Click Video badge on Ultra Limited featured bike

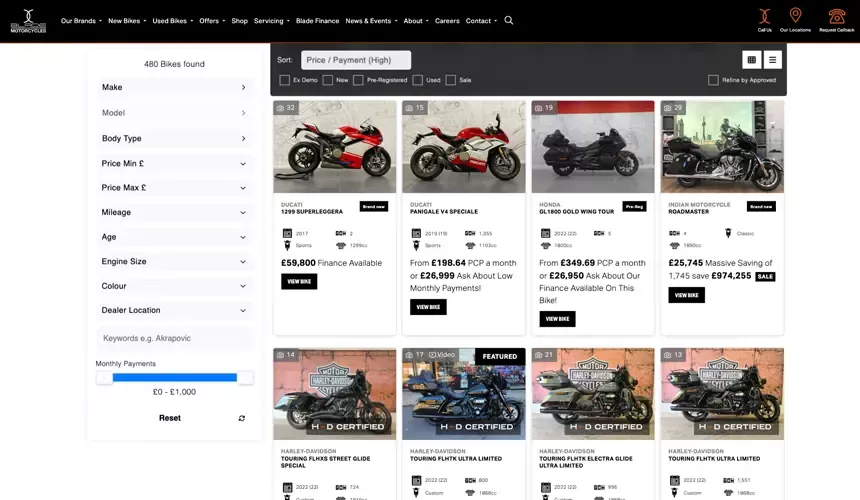(x=442, y=355)
